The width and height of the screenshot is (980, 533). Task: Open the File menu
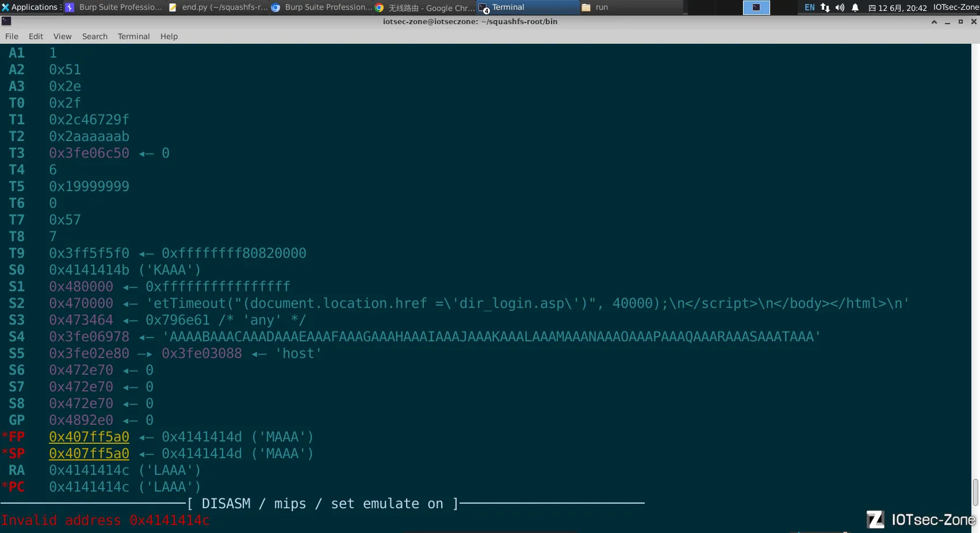(12, 36)
